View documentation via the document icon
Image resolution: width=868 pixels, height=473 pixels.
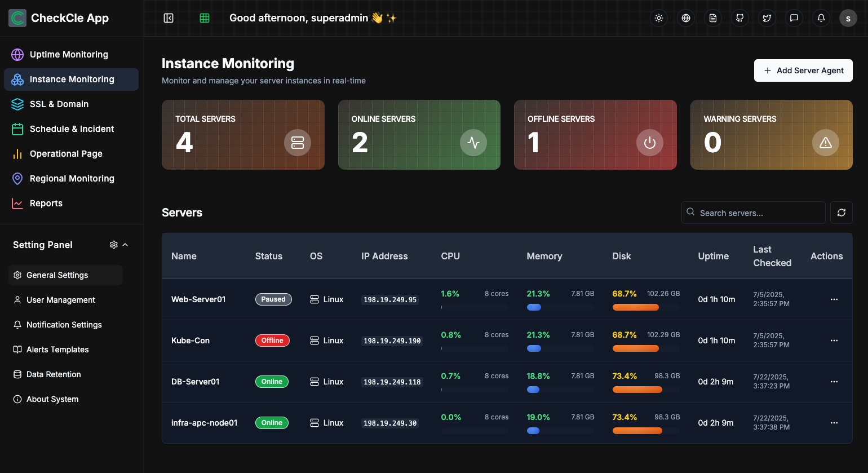(x=713, y=17)
